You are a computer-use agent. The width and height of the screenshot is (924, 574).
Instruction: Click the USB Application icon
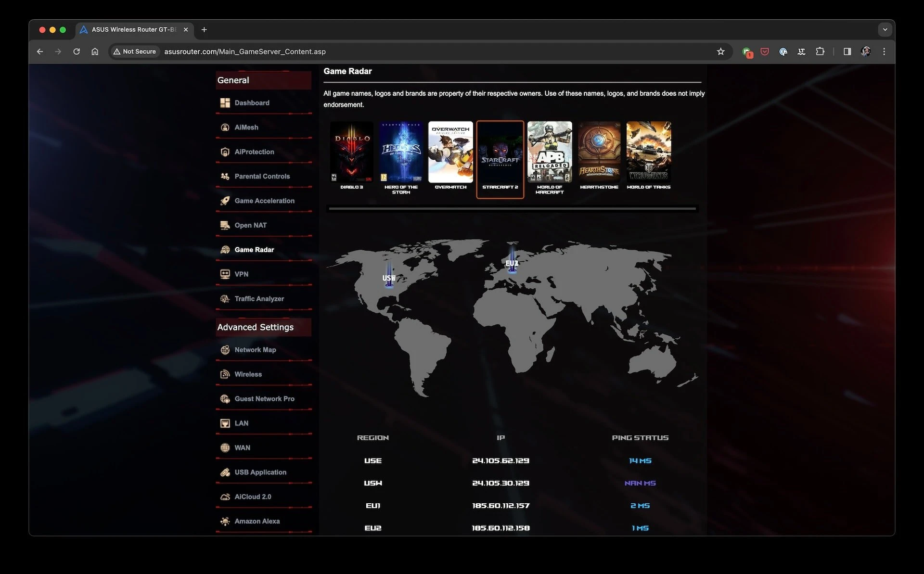(225, 472)
